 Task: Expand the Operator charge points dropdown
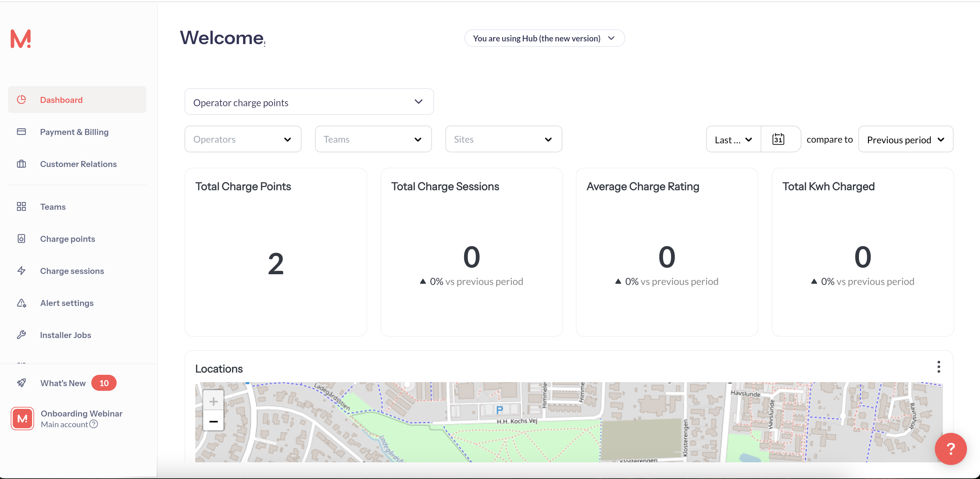[309, 102]
